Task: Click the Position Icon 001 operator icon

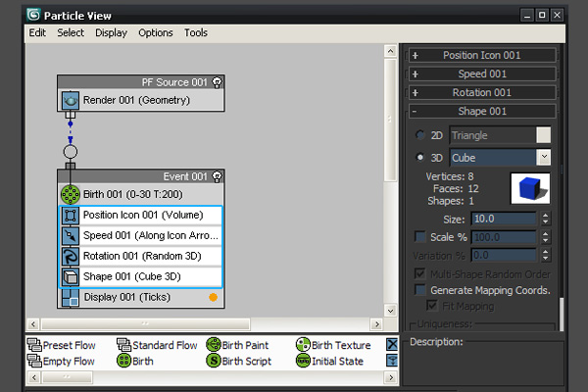Action: tap(71, 216)
